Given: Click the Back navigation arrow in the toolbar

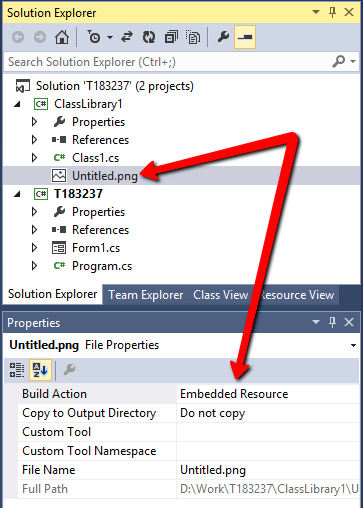Looking at the screenshot, I should click(x=18, y=37).
